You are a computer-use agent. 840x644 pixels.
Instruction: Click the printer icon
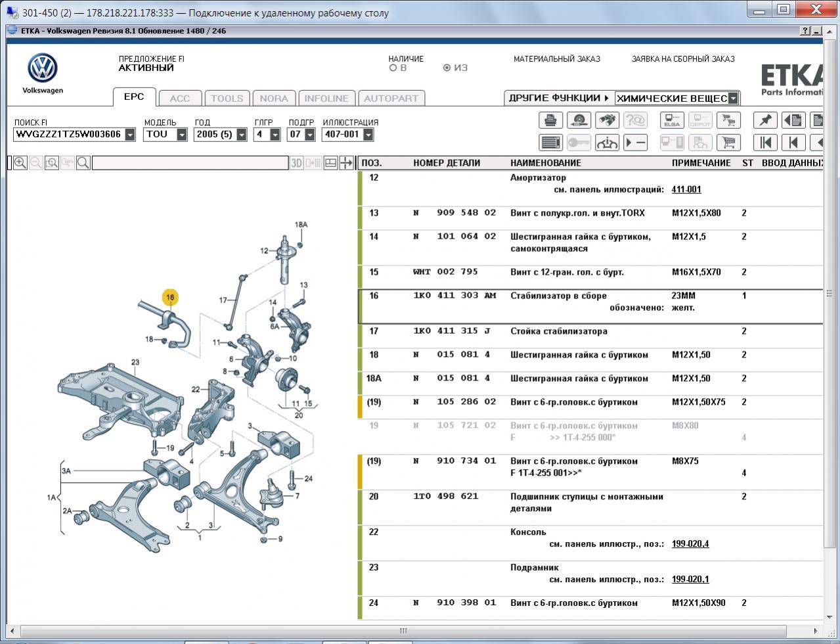click(551, 120)
